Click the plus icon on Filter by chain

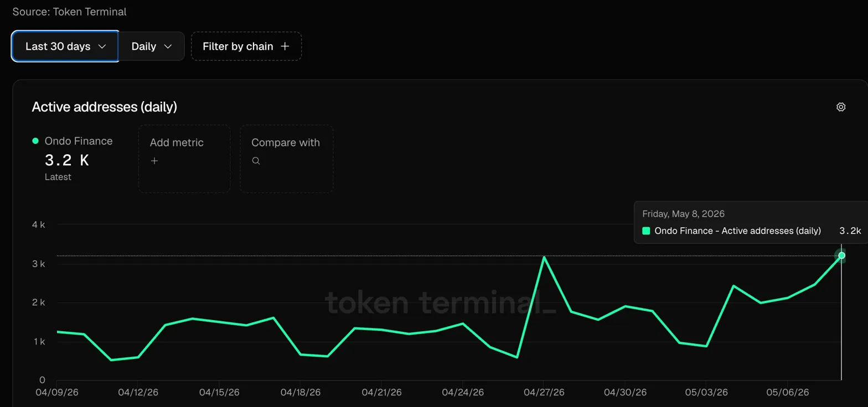click(x=285, y=46)
